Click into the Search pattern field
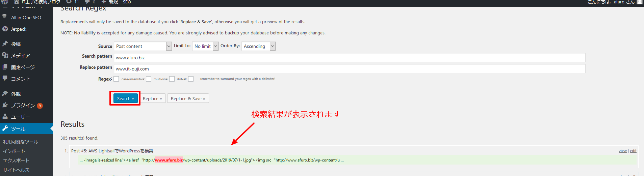This screenshot has width=644, height=176. [x=349, y=58]
